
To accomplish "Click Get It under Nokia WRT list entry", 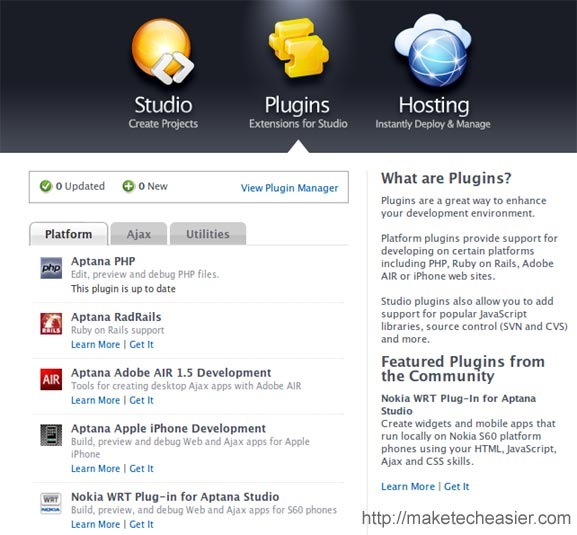I will 141,524.
